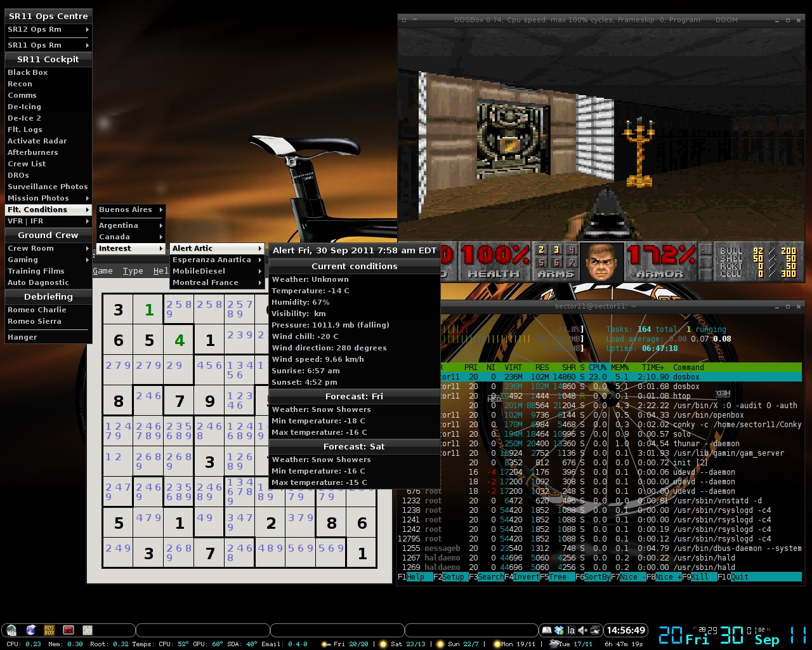Expand Crew Room submenu
Image resolution: width=812 pixels, height=650 pixels.
(48, 248)
